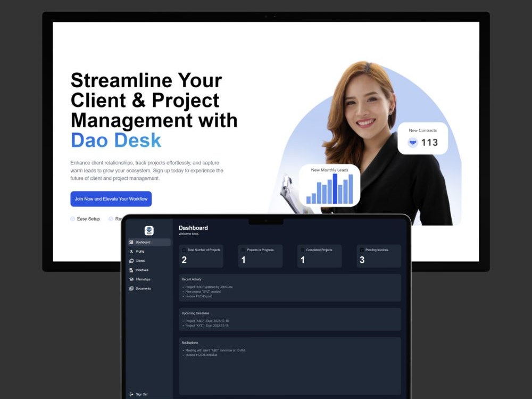Open the Pending Invoices card
Viewport: 532px width, 399px height.
click(379, 256)
